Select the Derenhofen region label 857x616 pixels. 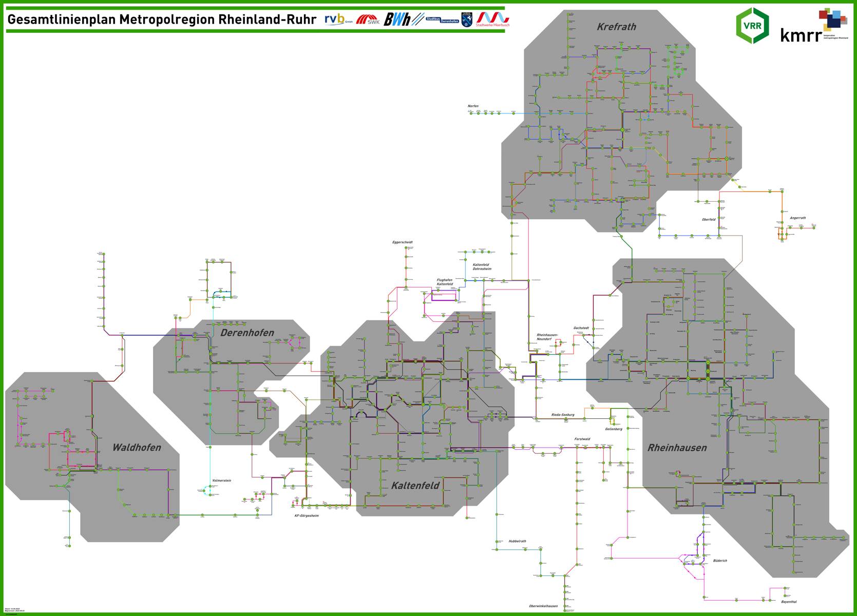[247, 333]
